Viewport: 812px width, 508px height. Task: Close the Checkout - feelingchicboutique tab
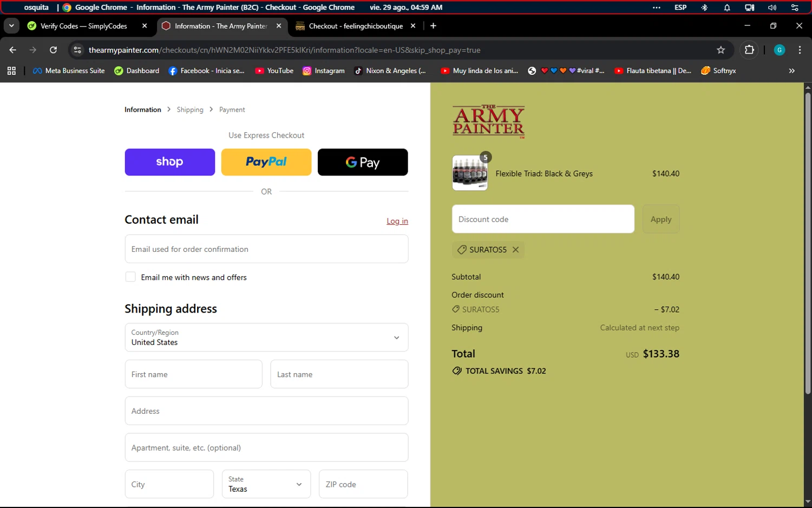(x=413, y=25)
